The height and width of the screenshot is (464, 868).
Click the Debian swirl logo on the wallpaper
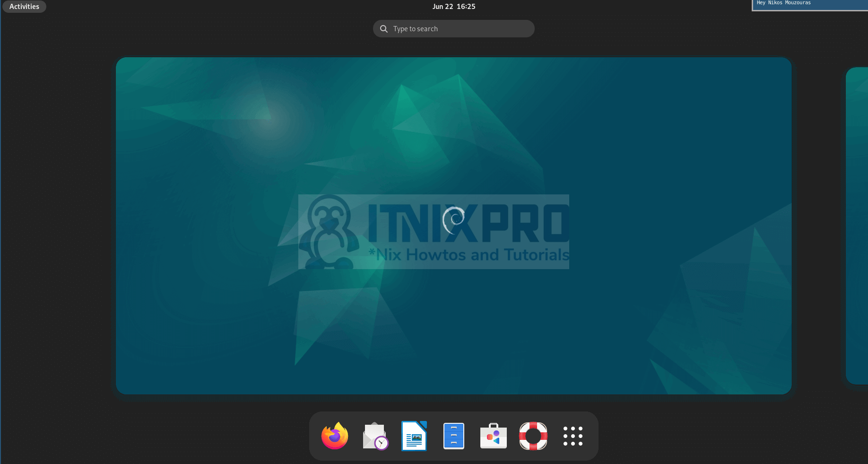pos(454,219)
